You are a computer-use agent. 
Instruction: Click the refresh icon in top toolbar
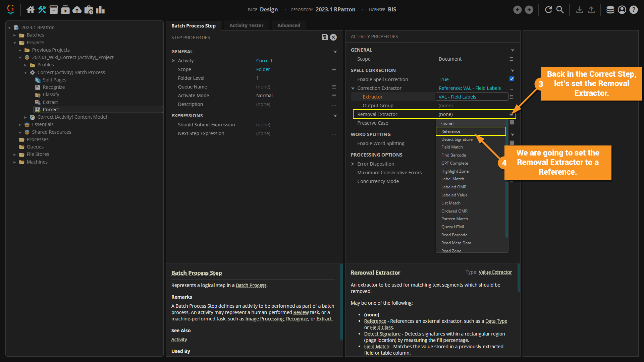tap(548, 10)
